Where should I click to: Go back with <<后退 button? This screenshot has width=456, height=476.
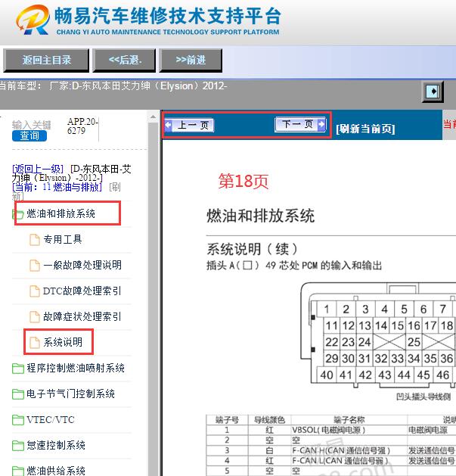124,60
